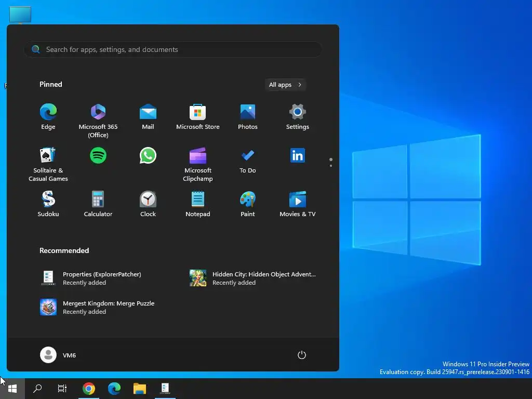This screenshot has width=532, height=399.
Task: Open Microsoft Store
Action: [x=198, y=117]
